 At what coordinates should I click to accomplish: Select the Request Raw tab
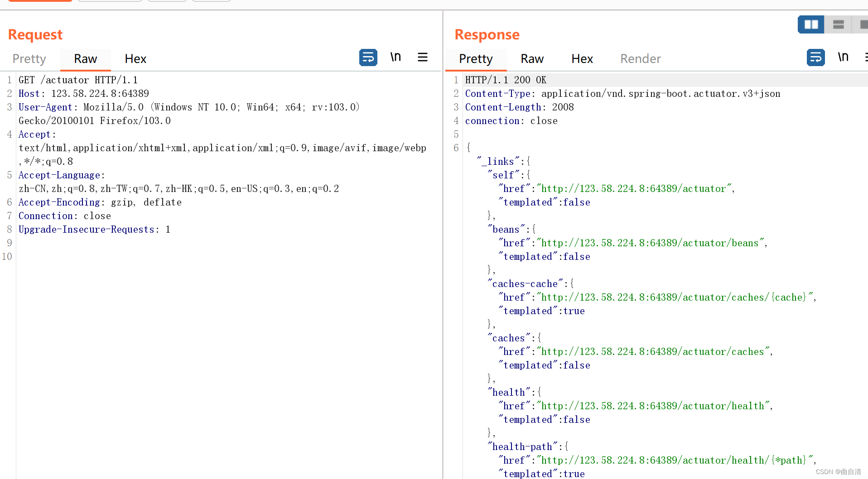click(86, 59)
